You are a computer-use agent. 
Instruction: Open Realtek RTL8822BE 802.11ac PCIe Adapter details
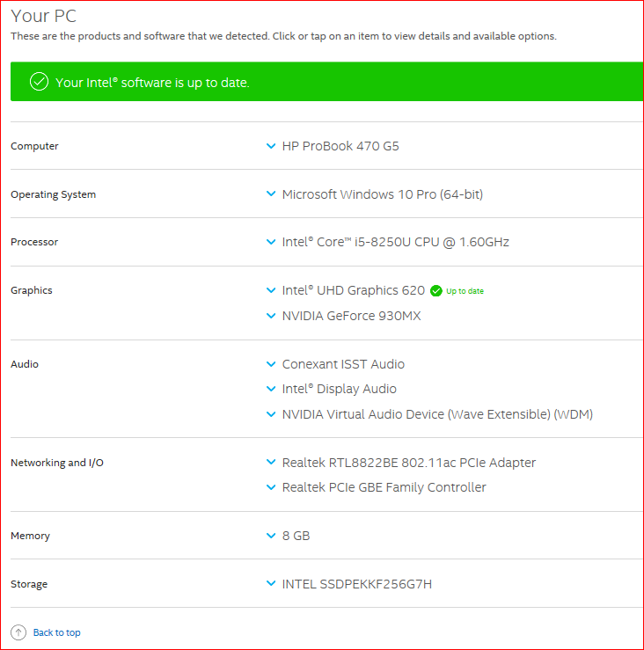pyautogui.click(x=409, y=463)
